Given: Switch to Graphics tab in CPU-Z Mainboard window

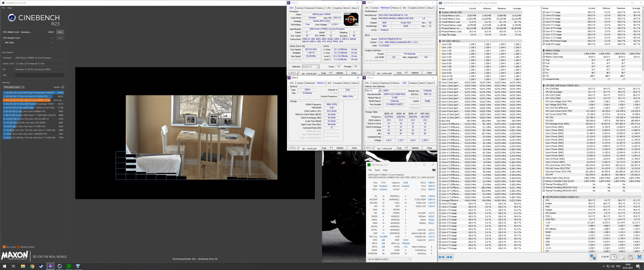Looking at the screenshot, I should [x=413, y=8].
